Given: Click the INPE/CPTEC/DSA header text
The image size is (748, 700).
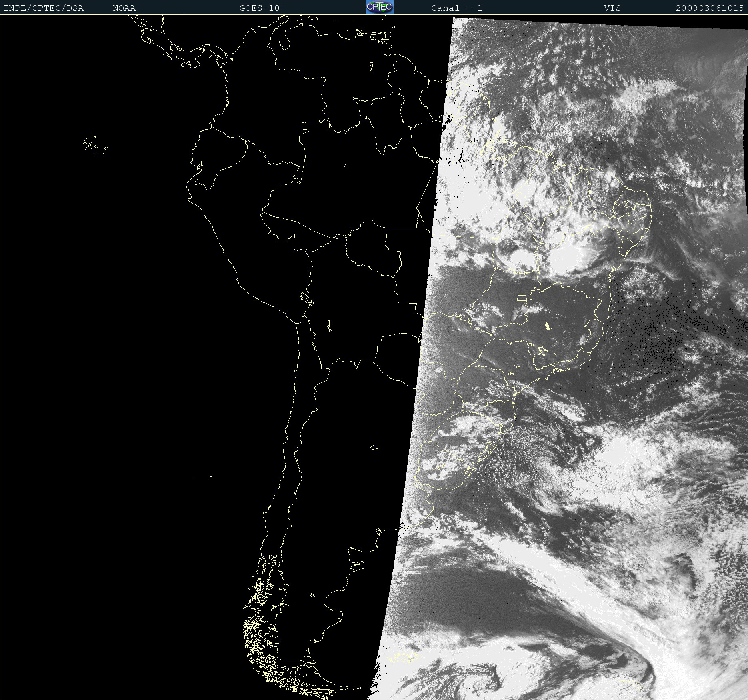Looking at the screenshot, I should click(44, 8).
